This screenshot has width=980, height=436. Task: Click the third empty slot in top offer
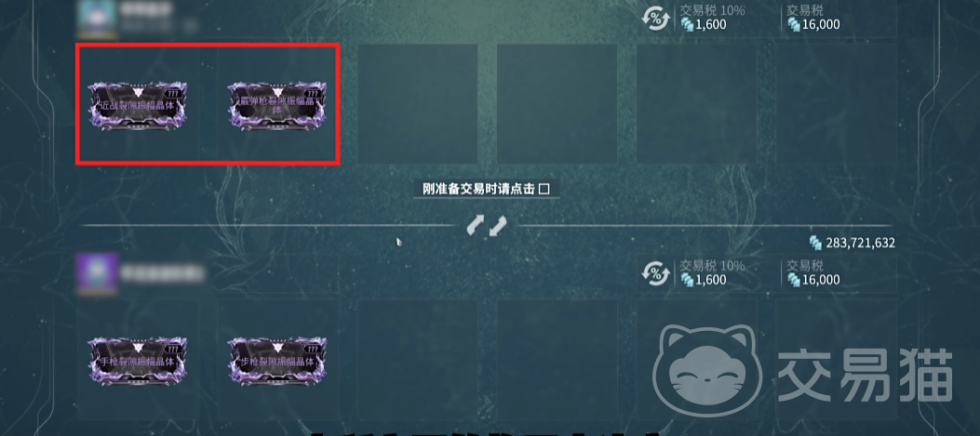pyautogui.click(x=417, y=104)
